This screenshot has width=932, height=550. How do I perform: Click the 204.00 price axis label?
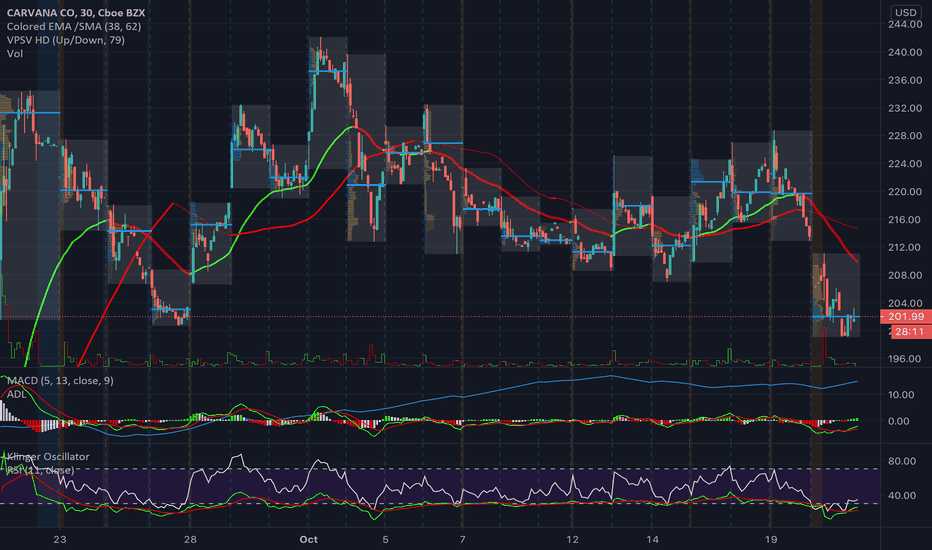tap(905, 303)
